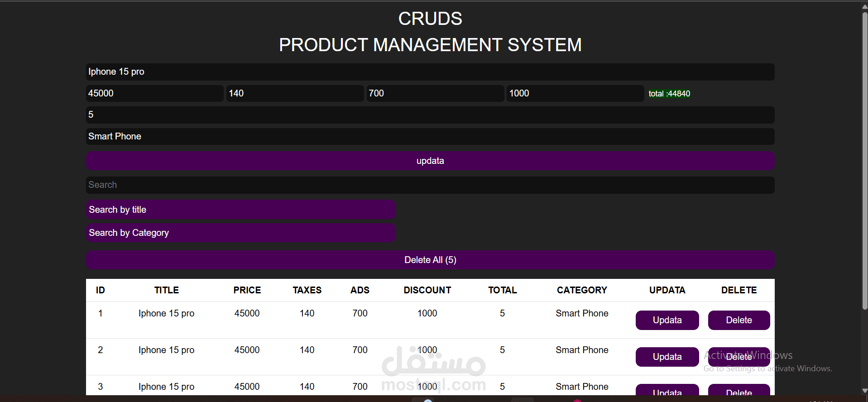The image size is (868, 402).
Task: Click Updata button for product row 3
Action: click(x=667, y=390)
